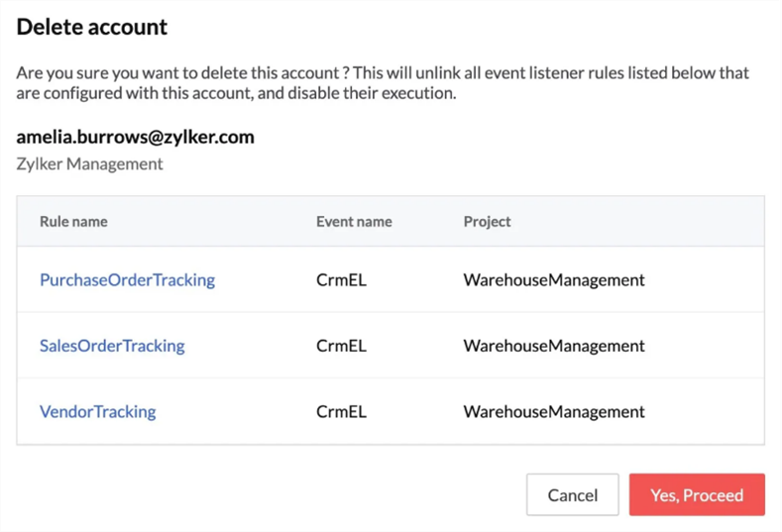The height and width of the screenshot is (532, 782).
Task: Select CrmEL event in SalesOrderTracking row
Action: [x=341, y=346]
